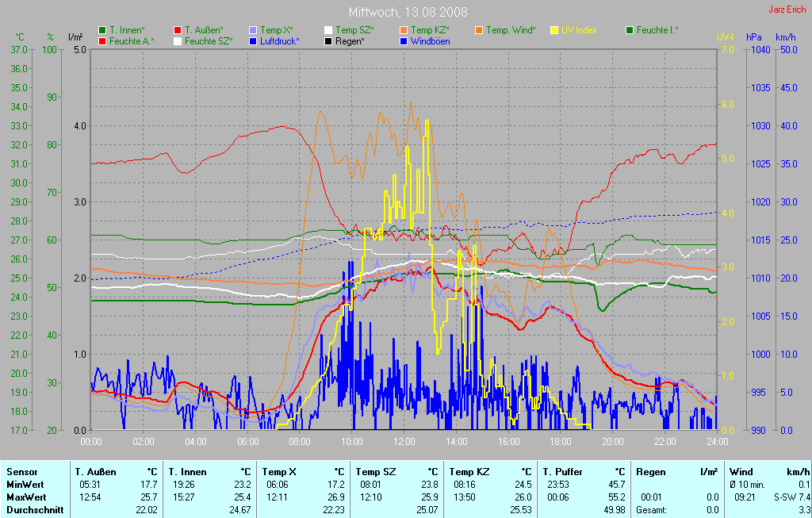Click the 24:00 time axis label
Screen dimensions: 812x518
717,442
